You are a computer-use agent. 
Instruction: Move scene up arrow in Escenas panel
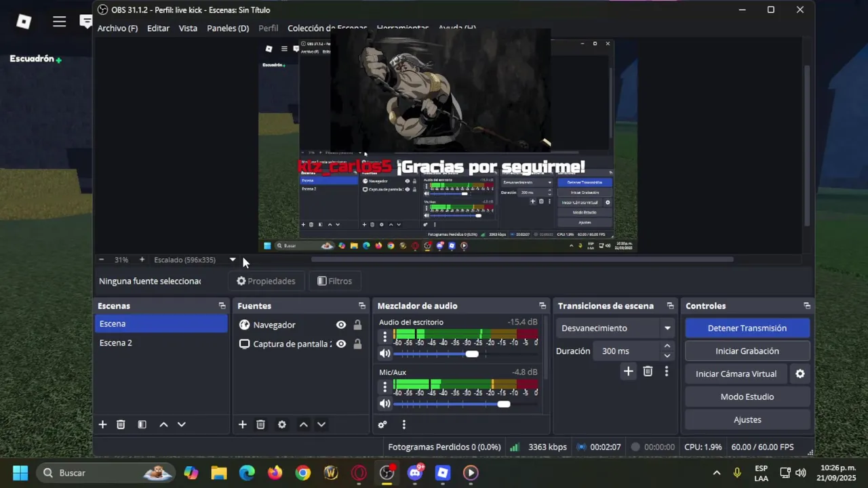[163, 424]
